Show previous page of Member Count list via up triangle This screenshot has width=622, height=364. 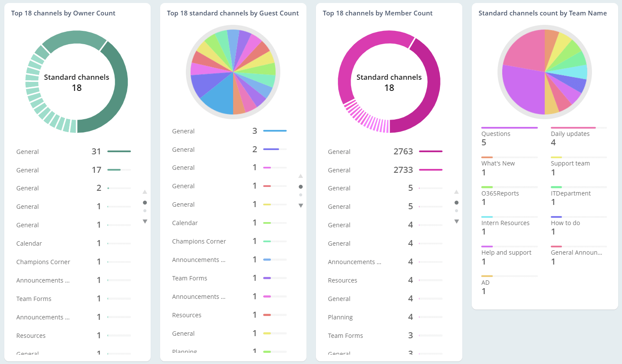457,192
